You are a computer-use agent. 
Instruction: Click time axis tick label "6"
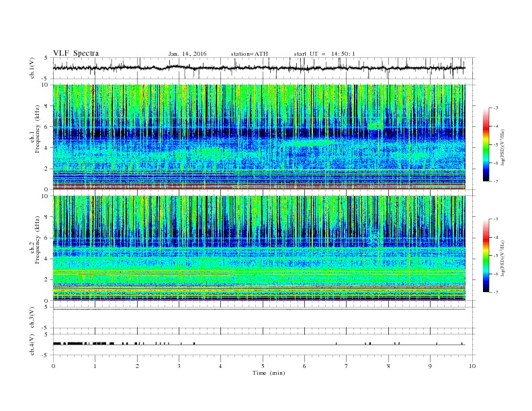click(x=304, y=366)
